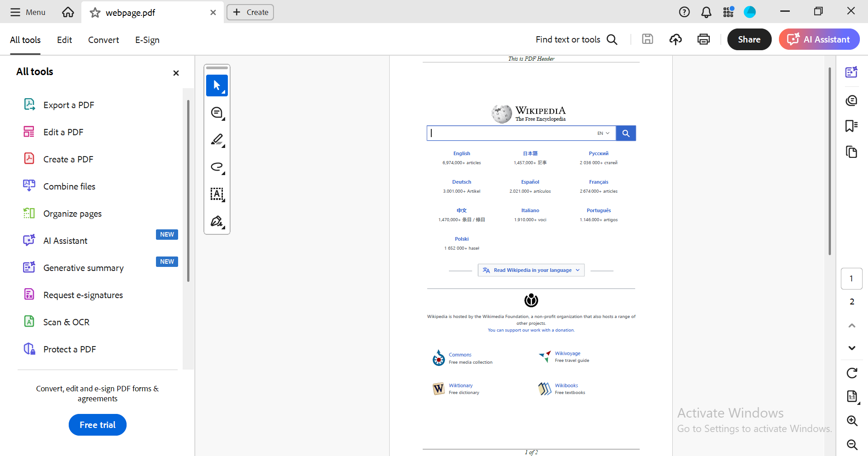Open Page thumbnails panel in right sidebar
The width and height of the screenshot is (868, 456).
[x=852, y=152]
